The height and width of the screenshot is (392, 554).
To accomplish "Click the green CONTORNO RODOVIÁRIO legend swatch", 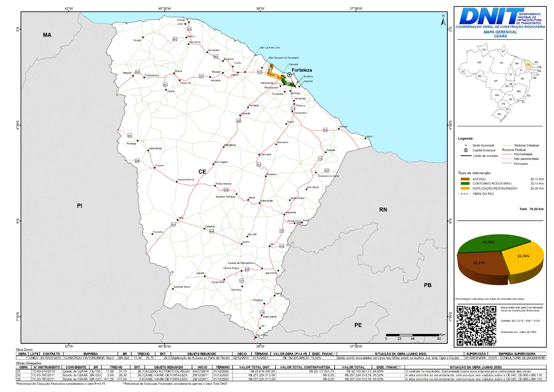I will point(465,184).
